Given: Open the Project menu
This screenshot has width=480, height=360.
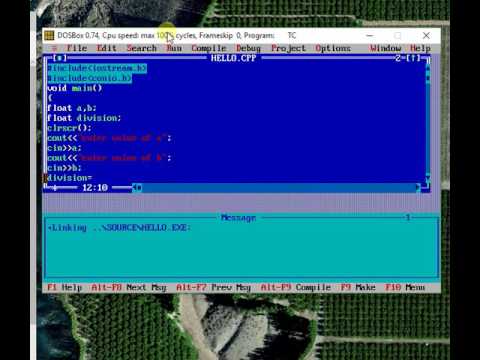Looking at the screenshot, I should pos(288,48).
